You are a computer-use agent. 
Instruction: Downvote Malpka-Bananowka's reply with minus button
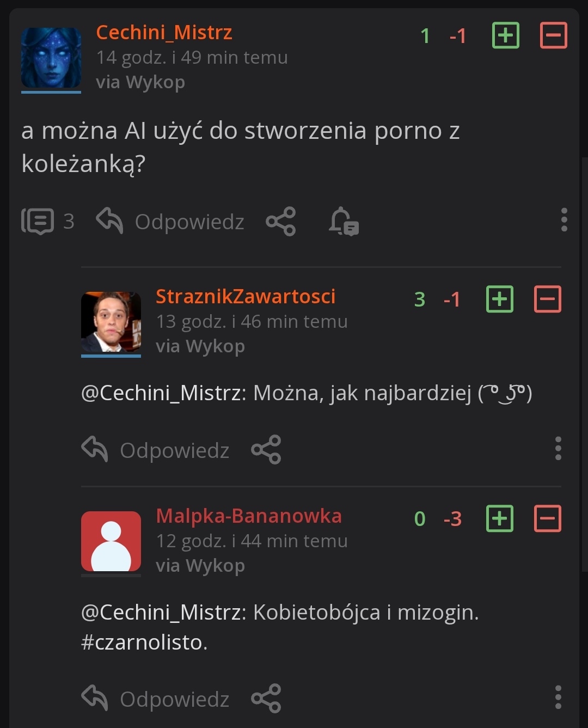[x=547, y=518]
